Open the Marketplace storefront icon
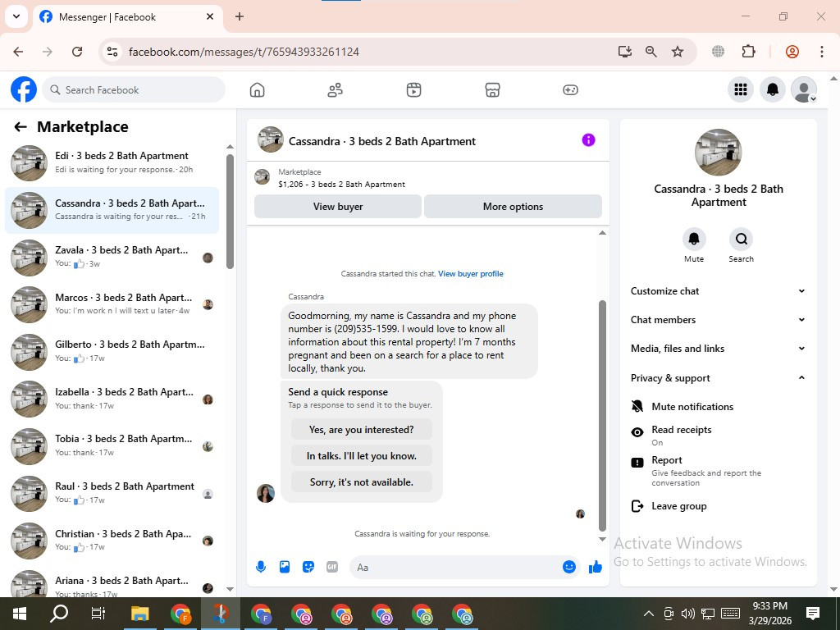The height and width of the screenshot is (630, 840). point(492,90)
